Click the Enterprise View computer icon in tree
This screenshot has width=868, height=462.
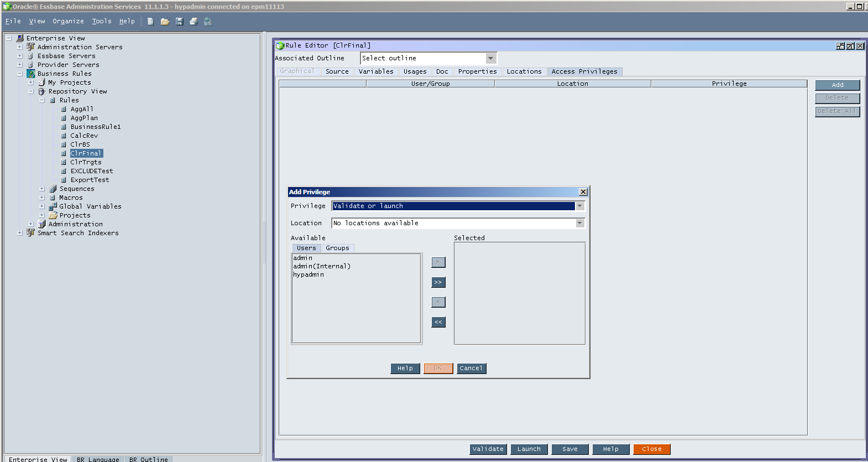20,38
